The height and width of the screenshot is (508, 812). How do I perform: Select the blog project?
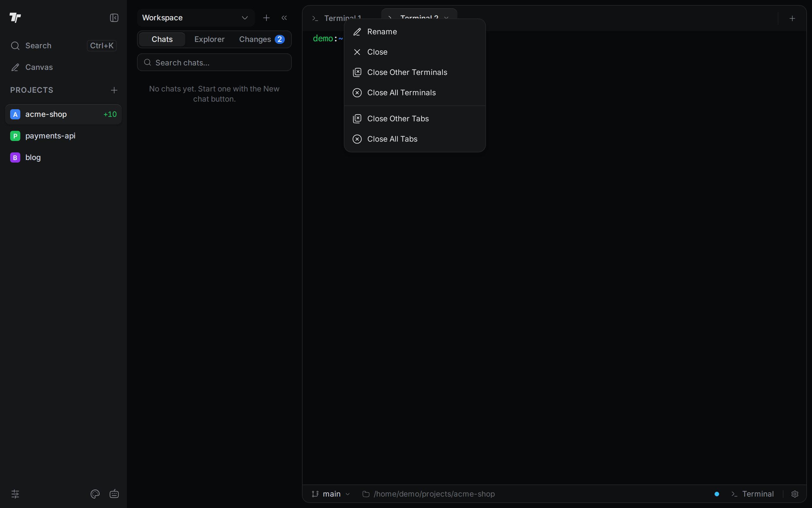click(x=63, y=157)
